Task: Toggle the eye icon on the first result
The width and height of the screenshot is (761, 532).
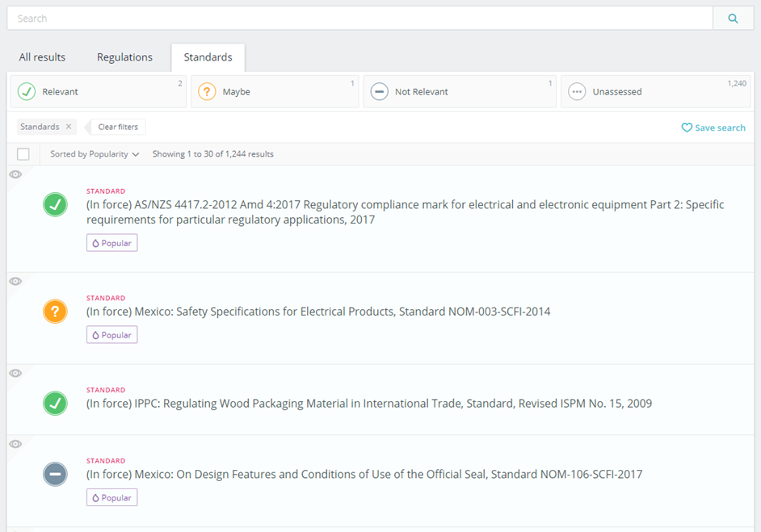Action: (15, 174)
